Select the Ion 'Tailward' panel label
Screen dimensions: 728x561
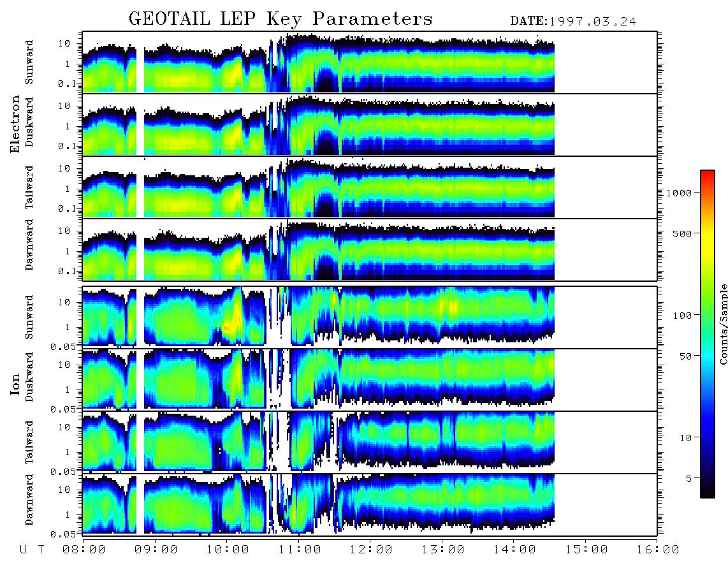coord(29,442)
